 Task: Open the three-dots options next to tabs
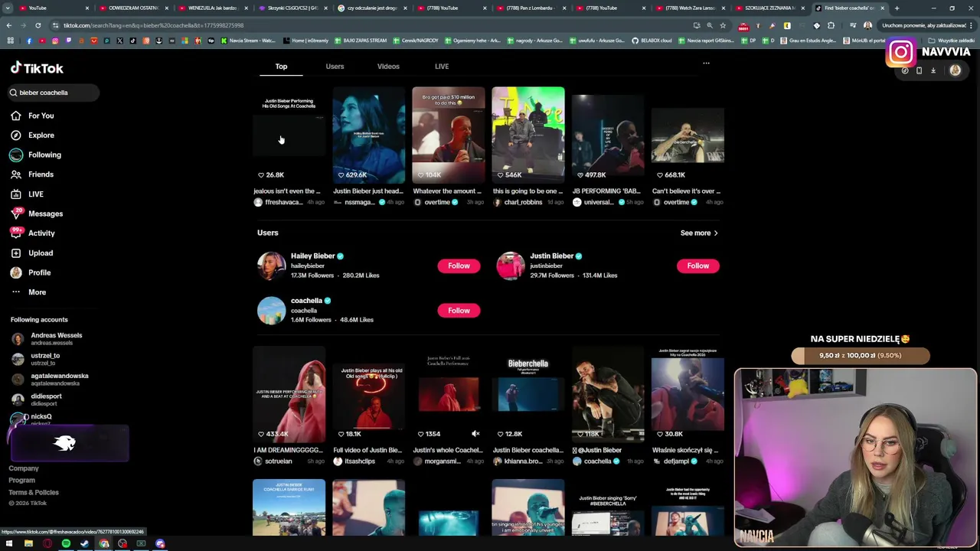pos(706,64)
